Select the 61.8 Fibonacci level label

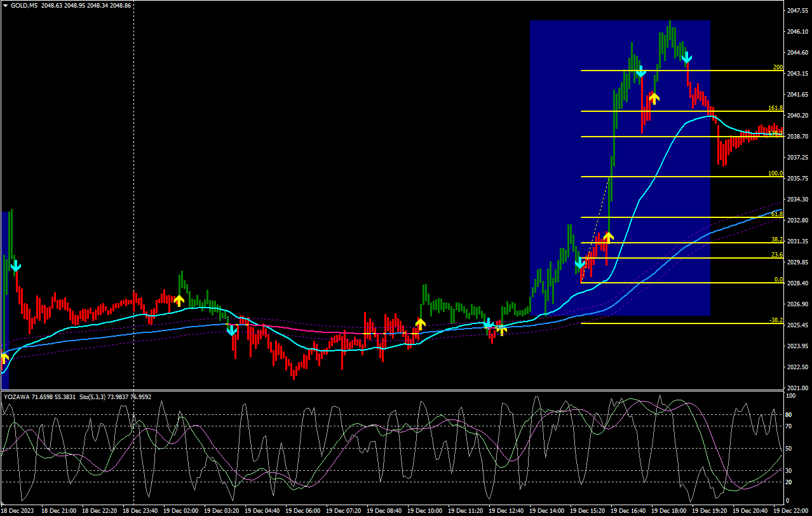coord(777,214)
